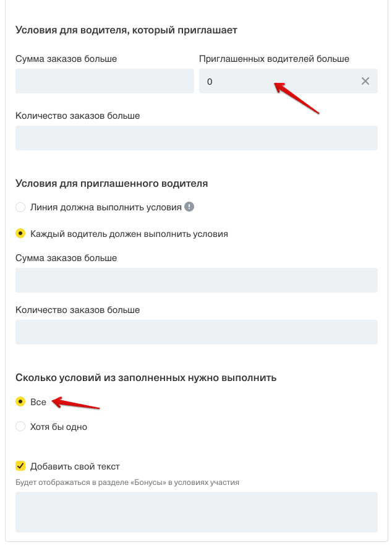Click the 'Каждый водитель должен выполнить условия' label
Viewport: 392px width, 553px height.
[129, 234]
